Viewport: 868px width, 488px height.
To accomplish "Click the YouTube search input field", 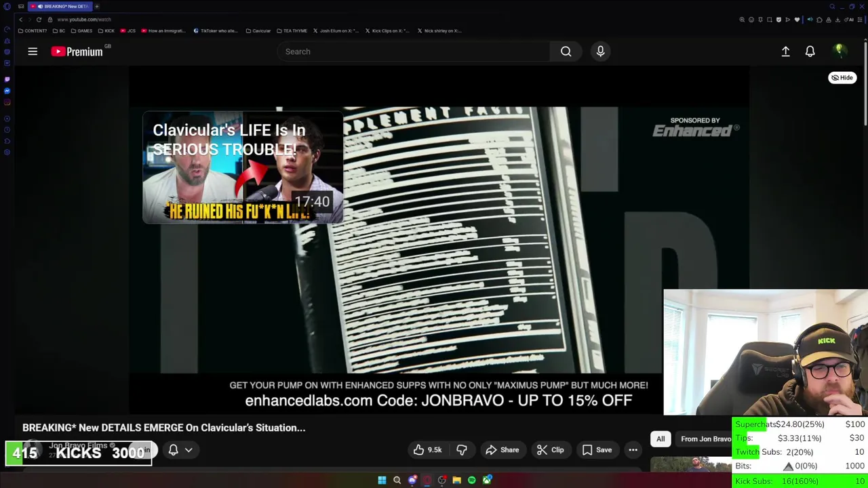I will point(414,52).
